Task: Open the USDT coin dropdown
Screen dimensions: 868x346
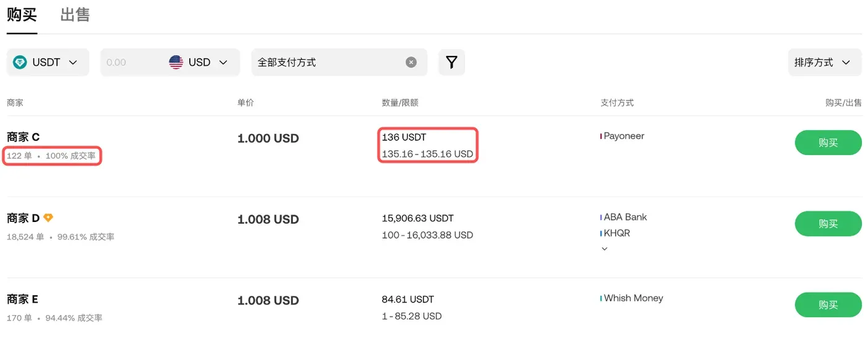Action: pos(48,62)
